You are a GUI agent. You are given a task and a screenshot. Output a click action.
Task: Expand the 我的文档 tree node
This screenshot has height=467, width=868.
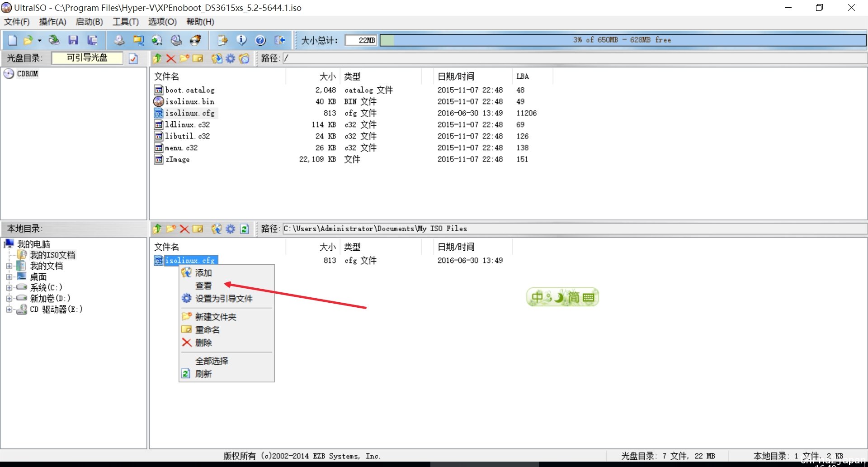pyautogui.click(x=9, y=266)
